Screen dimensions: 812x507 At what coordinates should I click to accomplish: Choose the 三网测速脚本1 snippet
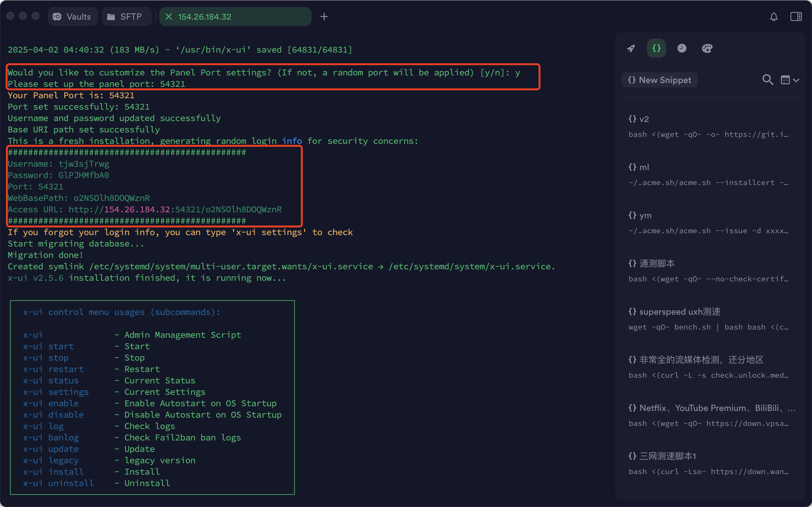[708, 464]
